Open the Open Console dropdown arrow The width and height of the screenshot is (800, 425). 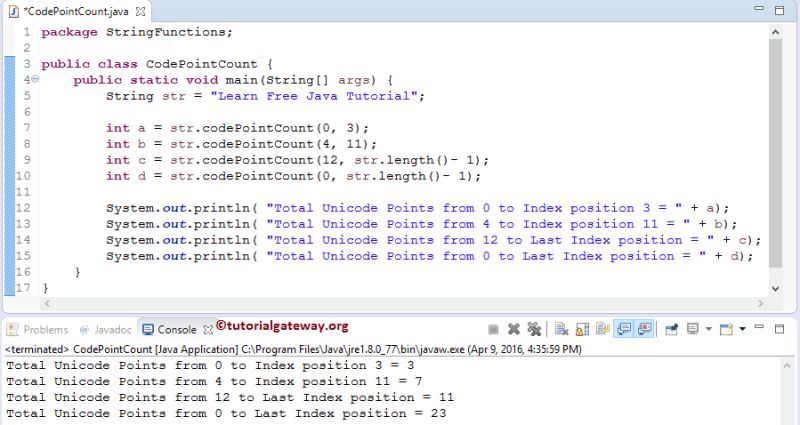pos(742,329)
